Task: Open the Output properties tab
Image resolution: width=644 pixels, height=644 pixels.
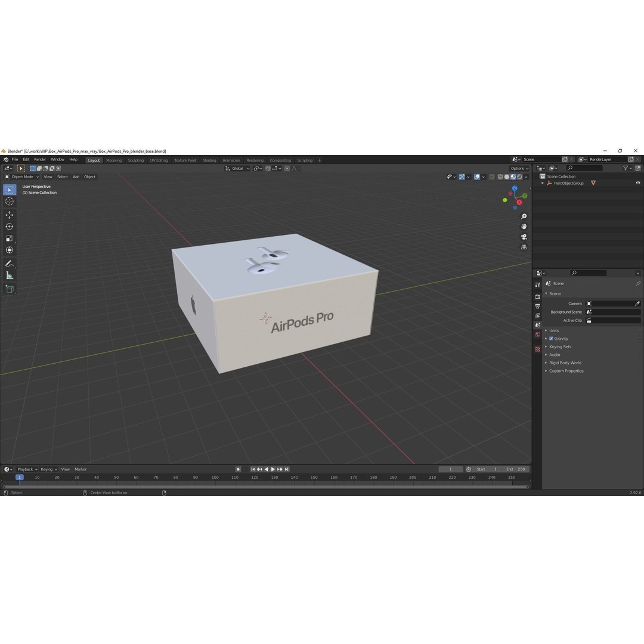Action: pyautogui.click(x=538, y=306)
